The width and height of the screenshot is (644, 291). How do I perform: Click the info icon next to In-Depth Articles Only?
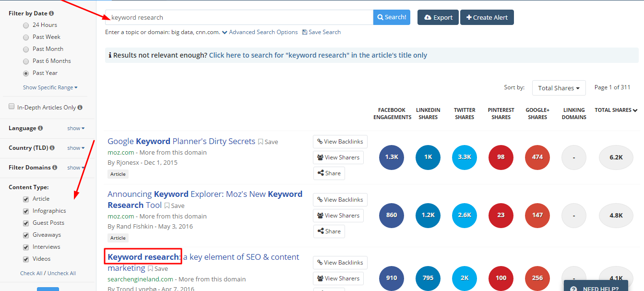pyautogui.click(x=80, y=108)
